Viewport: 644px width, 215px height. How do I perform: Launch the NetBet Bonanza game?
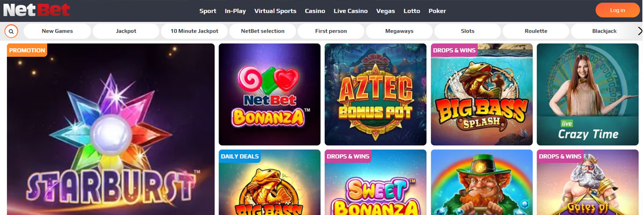(x=269, y=94)
